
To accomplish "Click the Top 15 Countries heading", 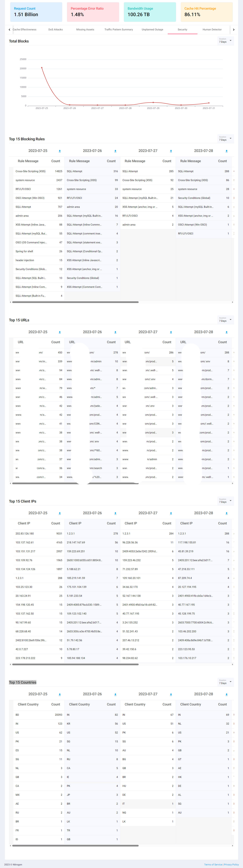I will [23, 682].
